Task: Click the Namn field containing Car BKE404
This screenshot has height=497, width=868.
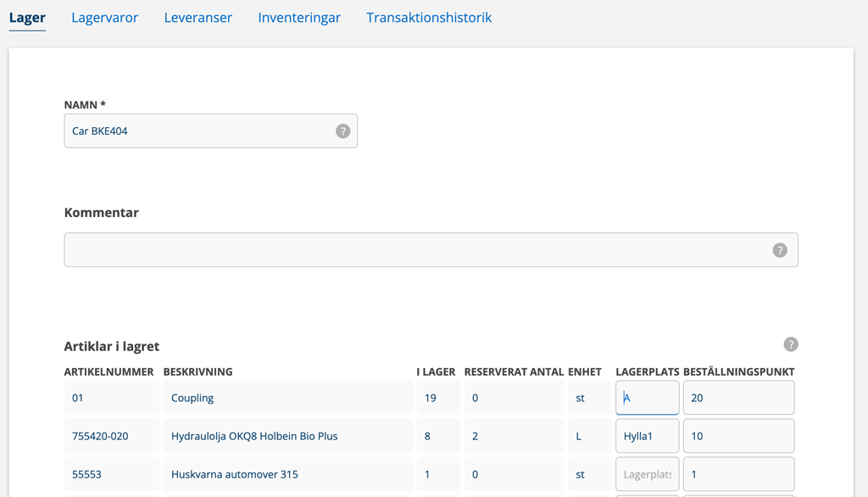Action: [x=199, y=131]
